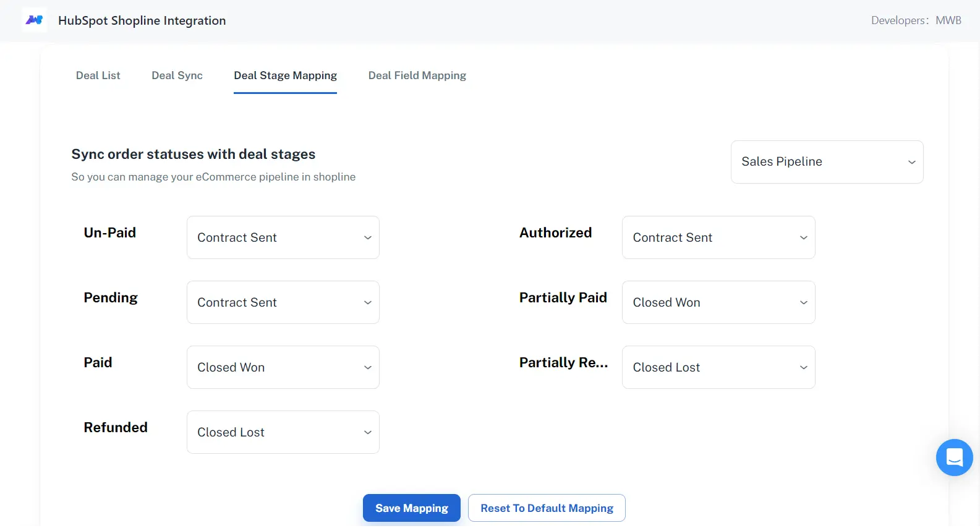
Task: Open the chat support bubble icon
Action: tap(954, 458)
